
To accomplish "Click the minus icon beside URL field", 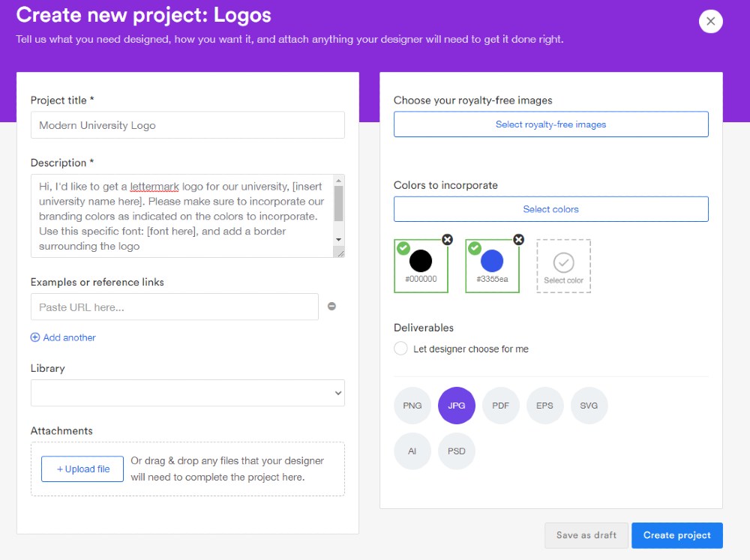I will (x=331, y=306).
